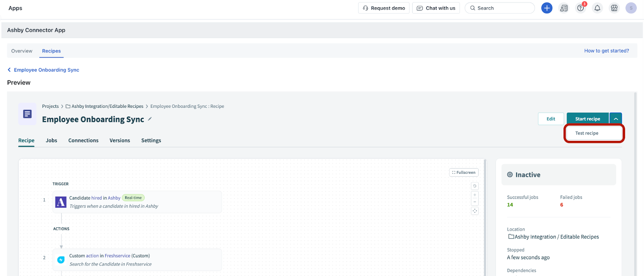This screenshot has height=276, width=644.
Task: Click the Start recipe button
Action: click(588, 119)
